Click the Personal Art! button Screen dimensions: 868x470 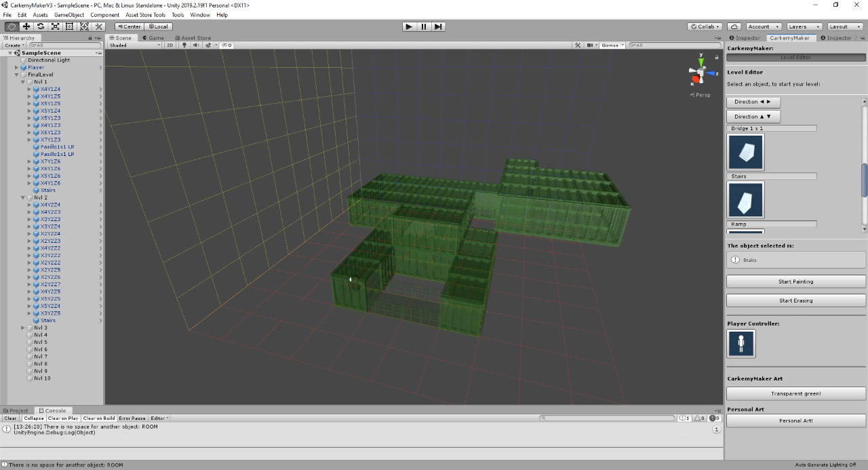click(796, 420)
